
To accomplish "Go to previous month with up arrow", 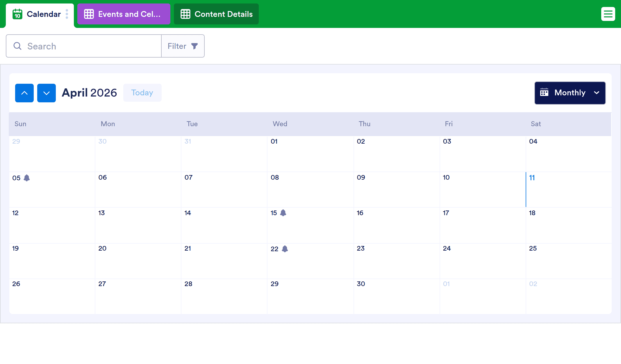I will pos(24,93).
